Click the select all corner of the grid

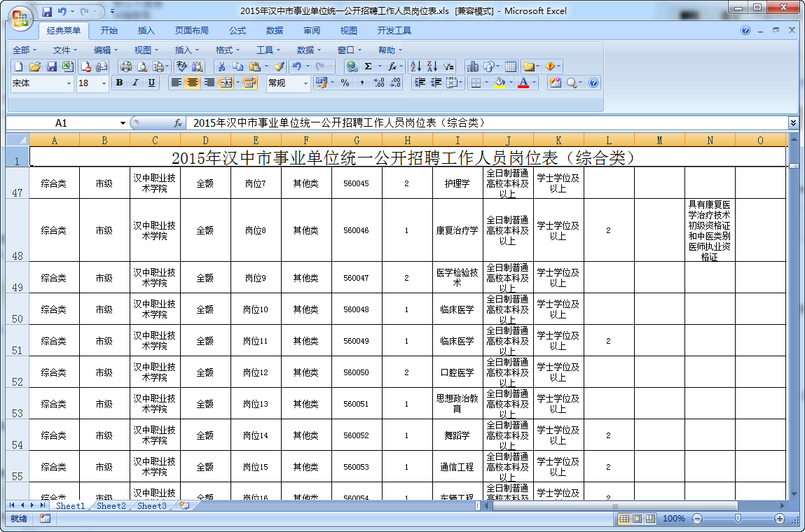[x=18, y=140]
